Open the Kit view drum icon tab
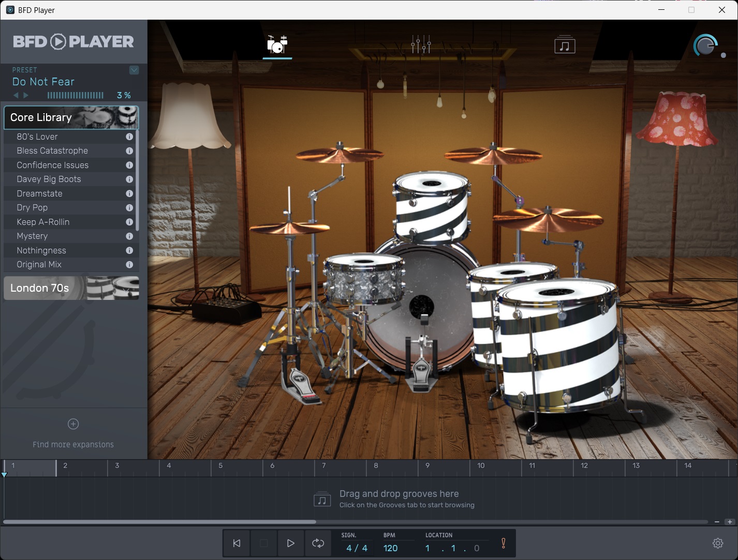The height and width of the screenshot is (560, 738). click(x=277, y=45)
